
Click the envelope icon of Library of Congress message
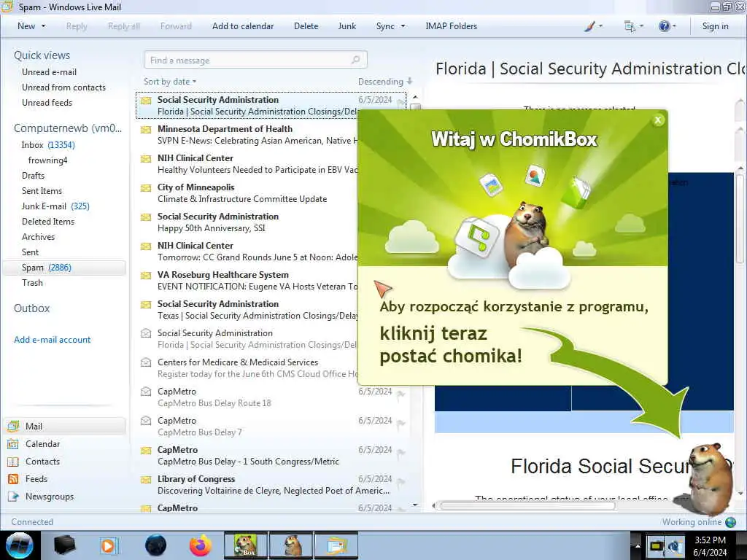[x=146, y=480]
